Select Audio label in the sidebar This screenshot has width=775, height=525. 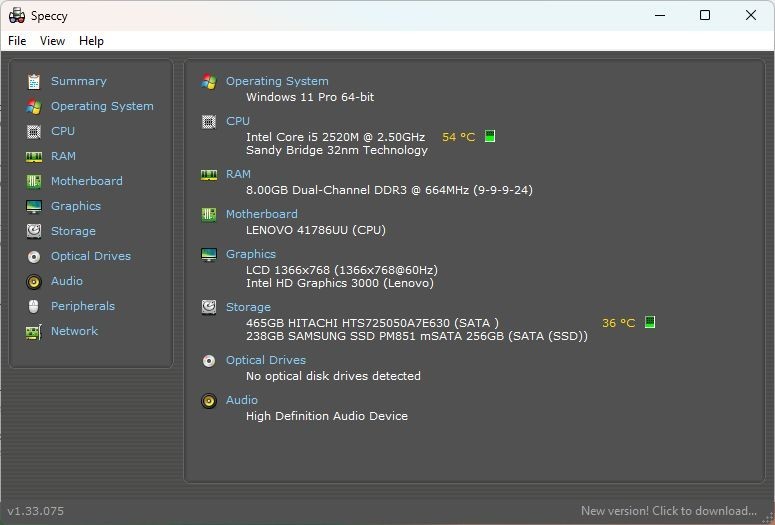tap(67, 281)
